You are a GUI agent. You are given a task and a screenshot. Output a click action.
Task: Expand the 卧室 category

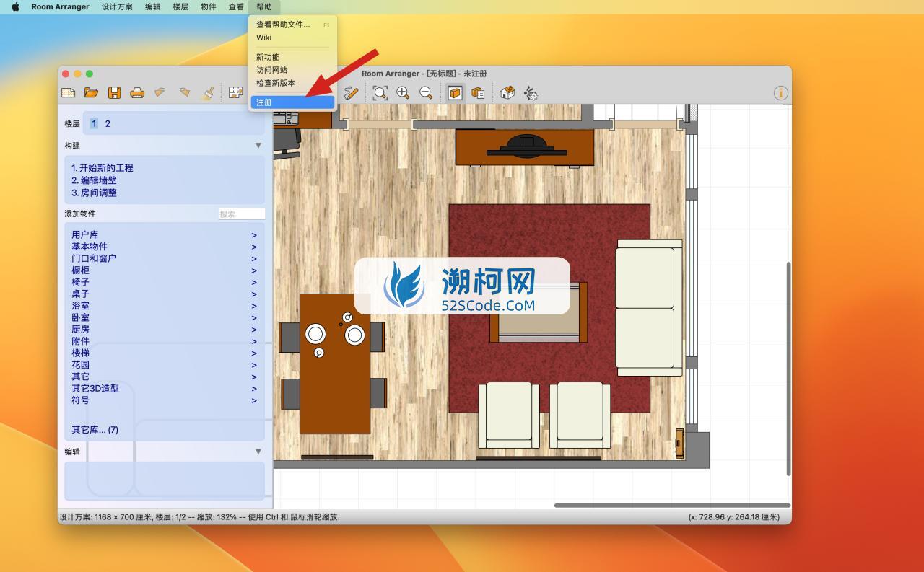[x=163, y=317]
